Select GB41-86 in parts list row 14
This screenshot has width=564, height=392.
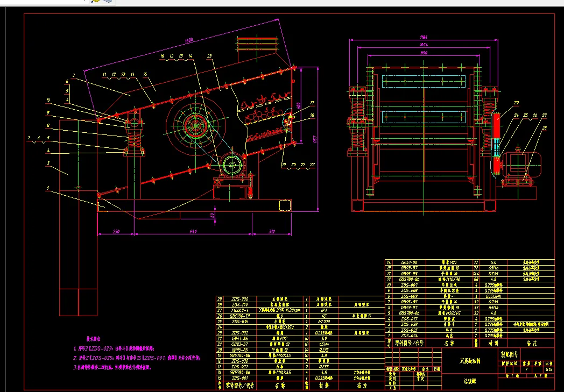click(x=409, y=262)
